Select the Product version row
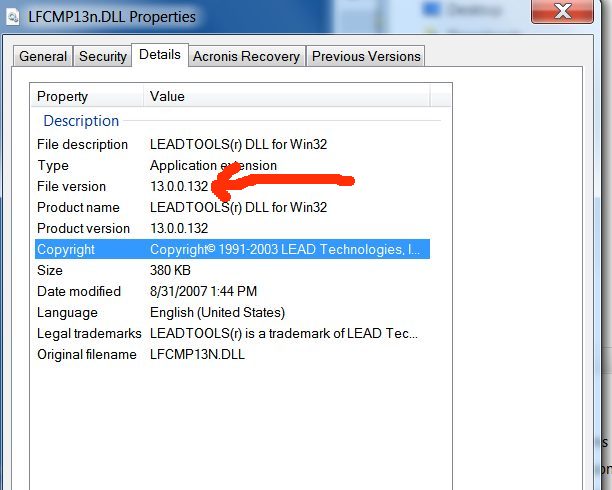 (x=233, y=228)
